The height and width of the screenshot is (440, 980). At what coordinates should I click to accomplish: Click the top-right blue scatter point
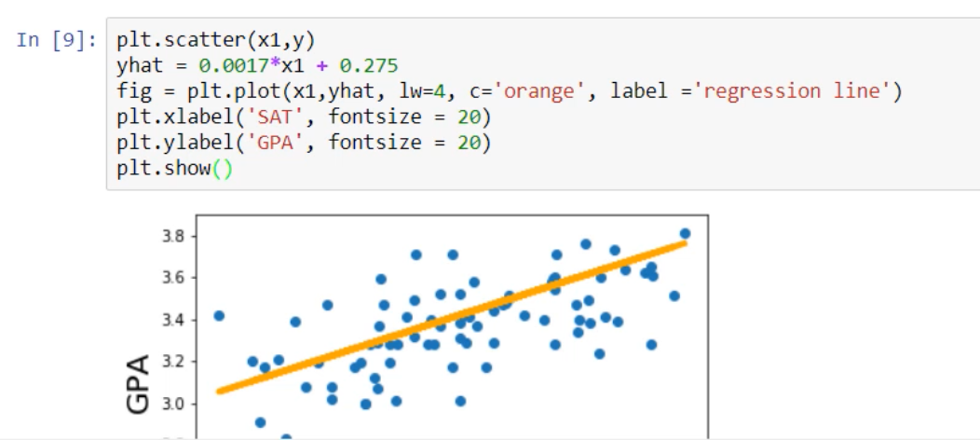click(x=685, y=234)
